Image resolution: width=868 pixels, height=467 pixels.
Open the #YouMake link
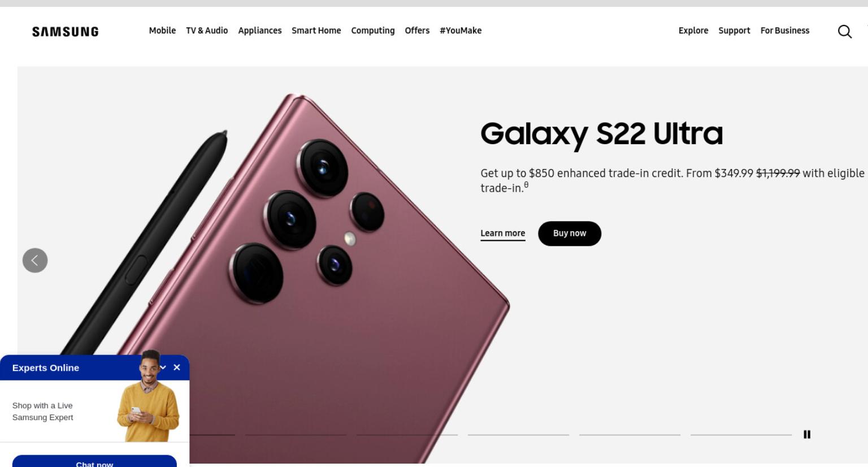461,31
